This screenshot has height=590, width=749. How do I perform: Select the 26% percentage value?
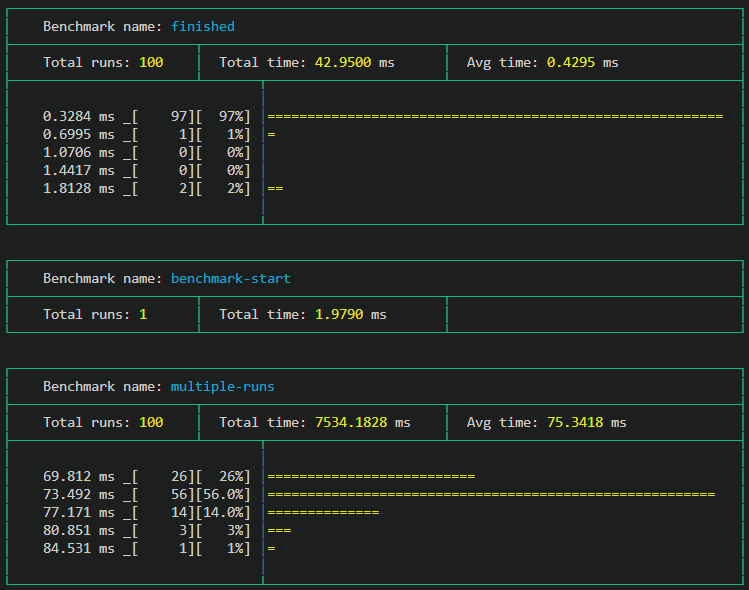[x=231, y=476]
